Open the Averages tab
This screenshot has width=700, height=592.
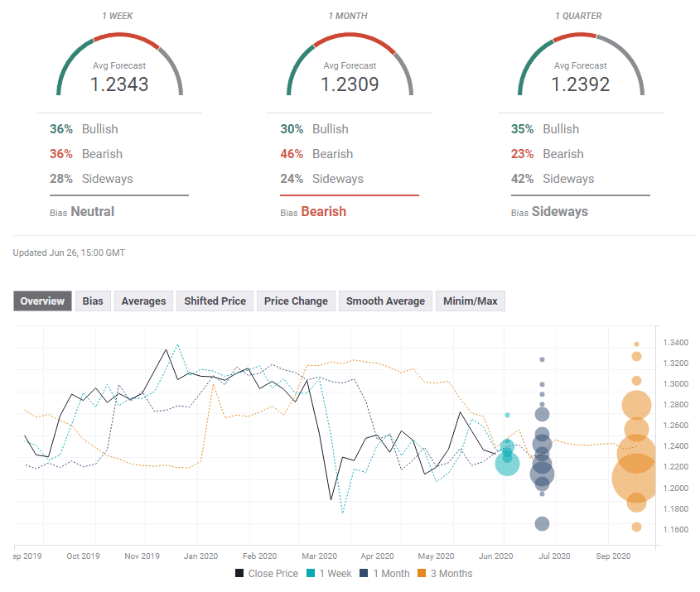[x=143, y=301]
